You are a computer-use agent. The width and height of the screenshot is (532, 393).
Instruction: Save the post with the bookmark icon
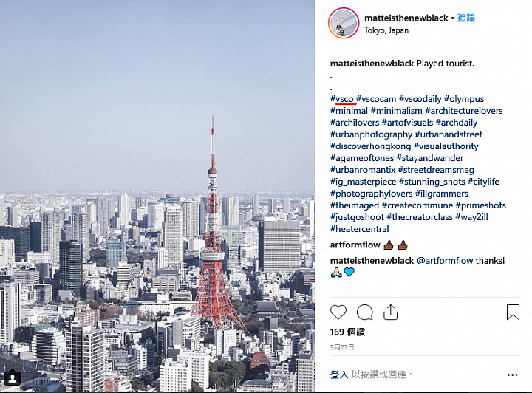click(x=513, y=312)
